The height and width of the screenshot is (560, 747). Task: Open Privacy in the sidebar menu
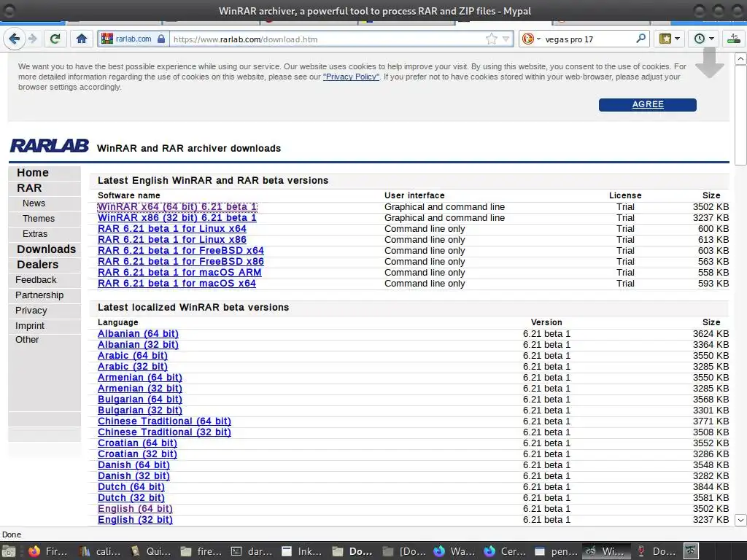coord(31,310)
